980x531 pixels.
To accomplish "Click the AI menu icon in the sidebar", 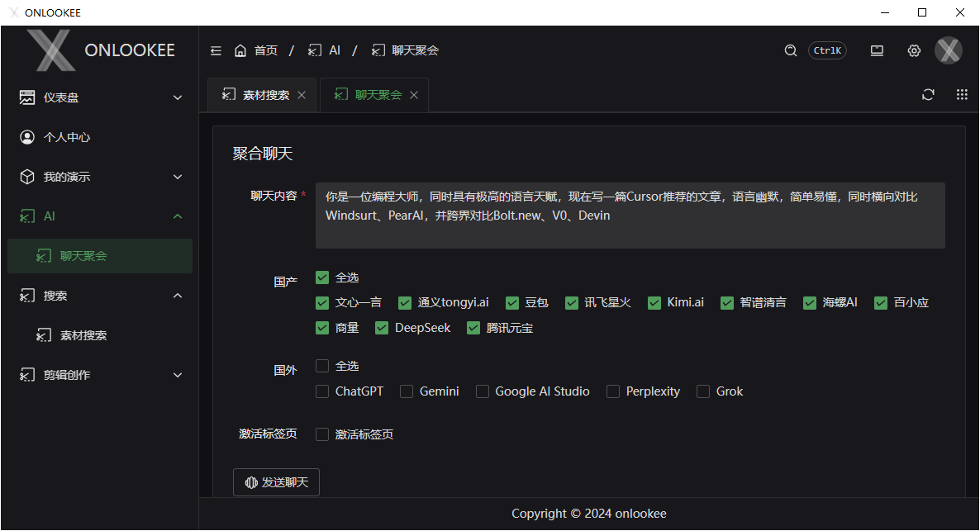I will pyautogui.click(x=27, y=216).
